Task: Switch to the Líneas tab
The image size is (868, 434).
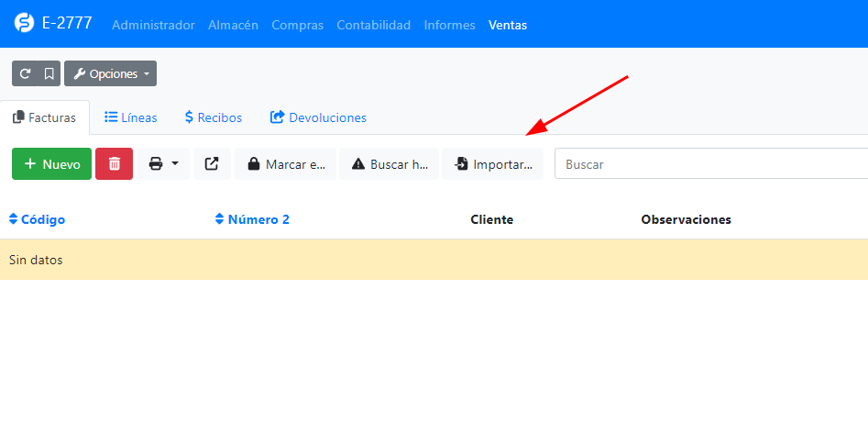Action: pyautogui.click(x=130, y=117)
